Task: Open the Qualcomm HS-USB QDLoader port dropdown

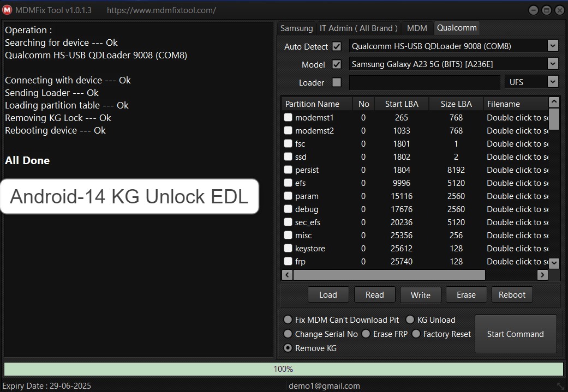Action: [x=553, y=46]
